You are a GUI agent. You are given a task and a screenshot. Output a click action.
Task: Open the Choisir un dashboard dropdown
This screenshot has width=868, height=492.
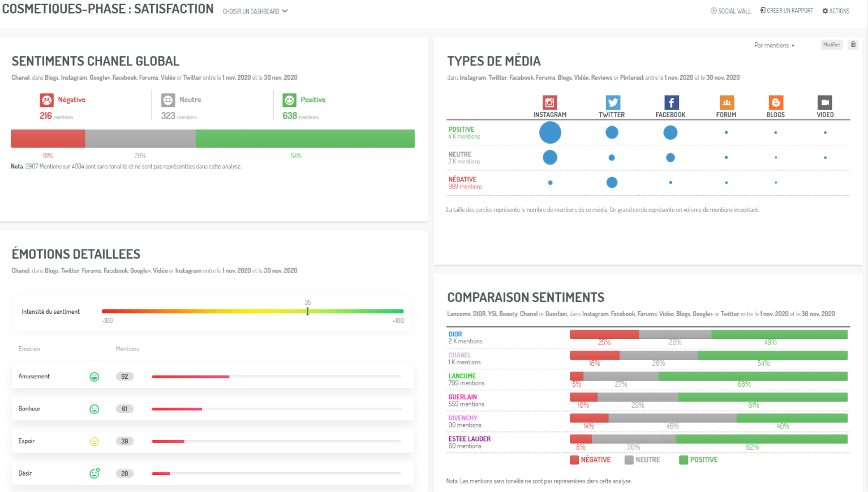coord(255,11)
